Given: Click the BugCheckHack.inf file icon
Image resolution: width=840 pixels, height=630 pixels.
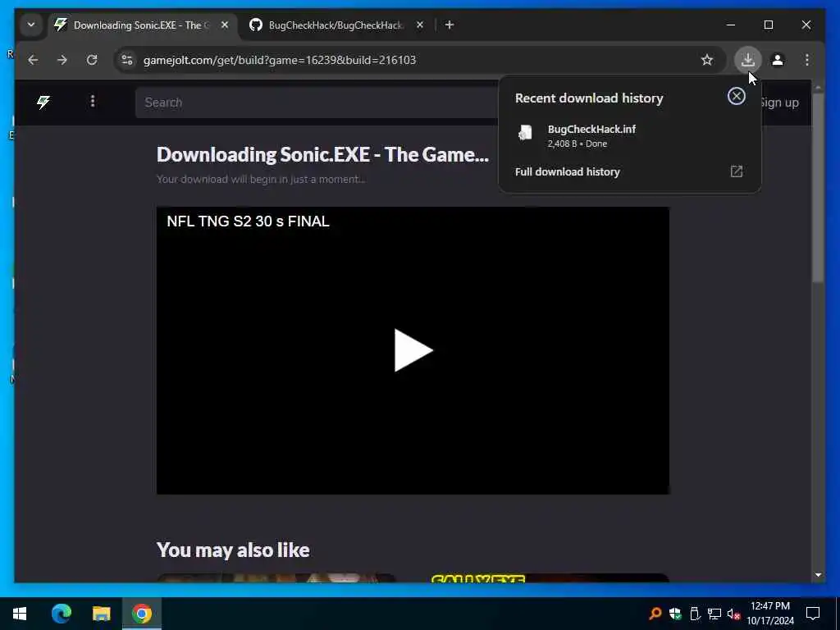Looking at the screenshot, I should (x=525, y=133).
